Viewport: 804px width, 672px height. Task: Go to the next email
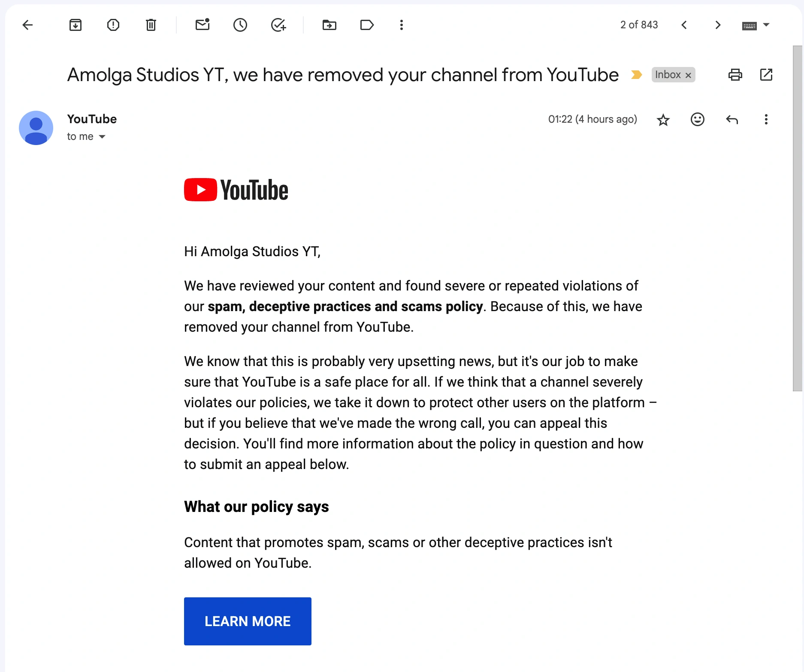point(718,25)
